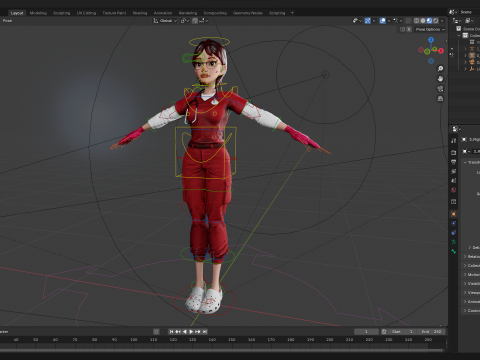Open object type visibility dropdown
Viewport: 480px width, 360px height.
(x=357, y=21)
